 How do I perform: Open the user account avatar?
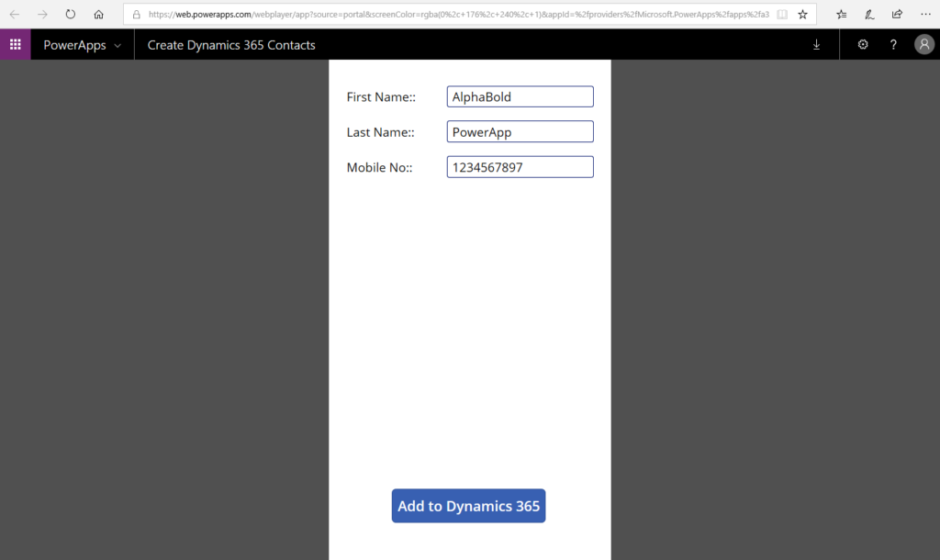pyautogui.click(x=923, y=44)
